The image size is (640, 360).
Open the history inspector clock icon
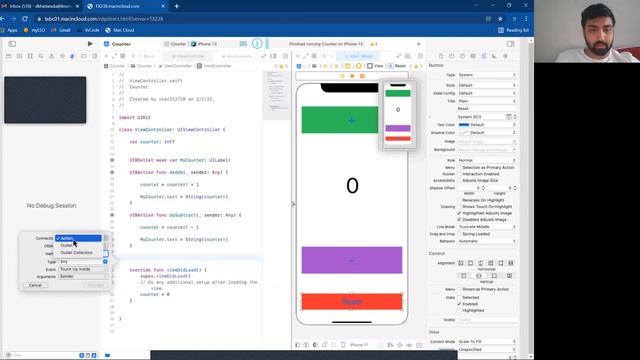click(x=451, y=56)
